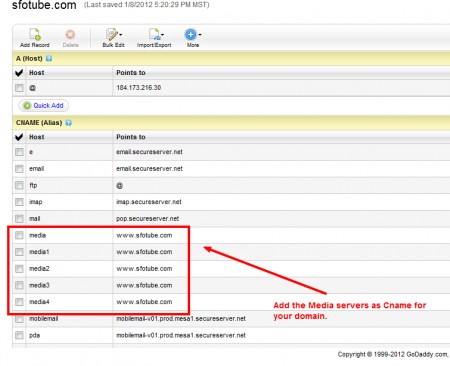The width and height of the screenshot is (450, 366).
Task: Click help icon beside CNAME (Alias)
Action: pyautogui.click(x=68, y=123)
